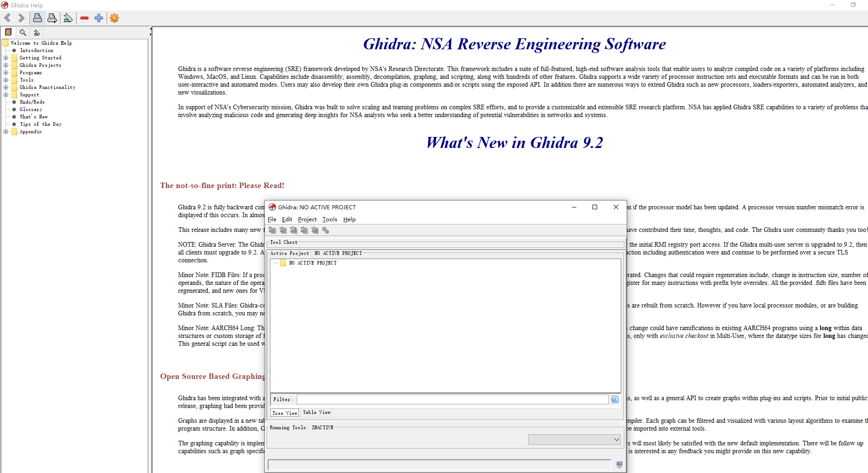The height and width of the screenshot is (473, 868).
Task: Click the folder icon of NO ACTIVE PROJECT
Action: pos(283,263)
